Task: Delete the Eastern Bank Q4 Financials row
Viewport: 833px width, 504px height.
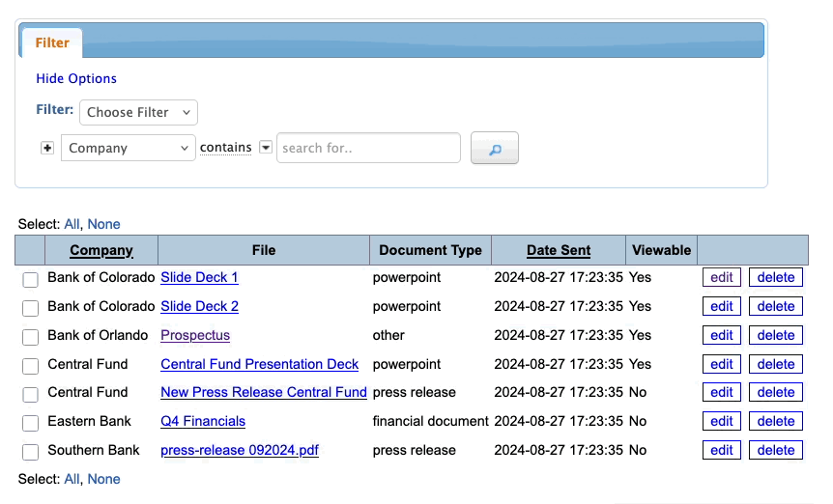Action: click(775, 421)
